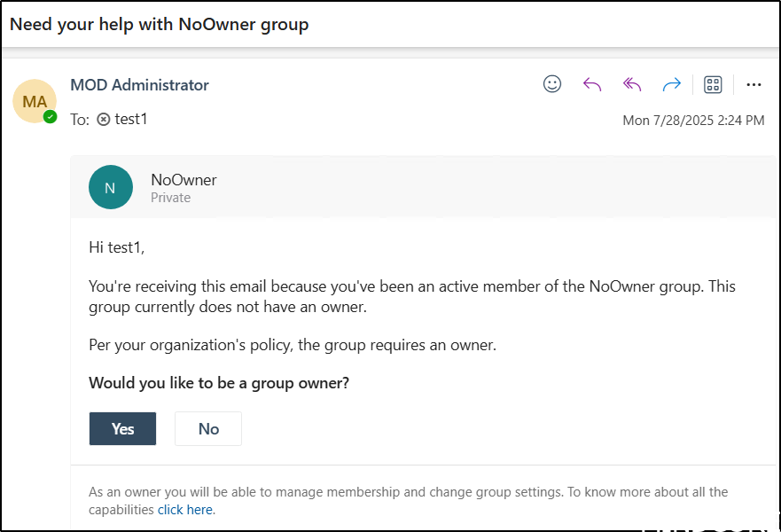Viewport: 781px width, 532px height.
Task: Click the MA sender avatar
Action: [35, 101]
